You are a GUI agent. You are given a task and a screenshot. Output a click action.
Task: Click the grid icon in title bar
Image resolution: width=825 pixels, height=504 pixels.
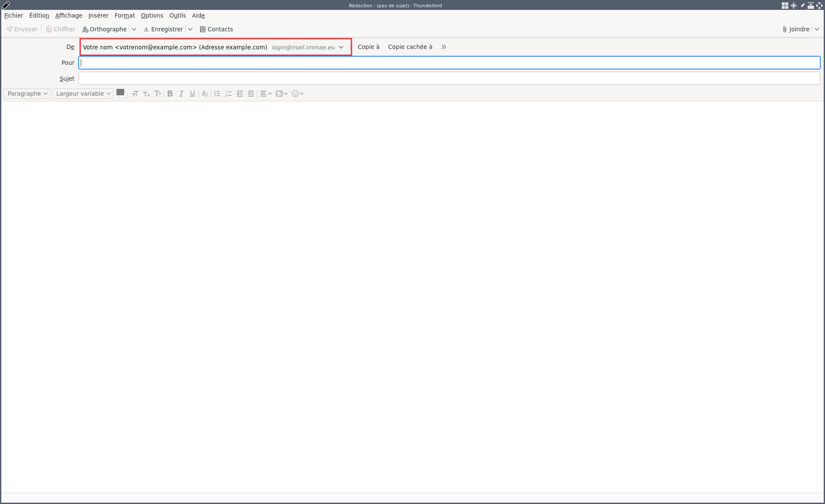785,6
